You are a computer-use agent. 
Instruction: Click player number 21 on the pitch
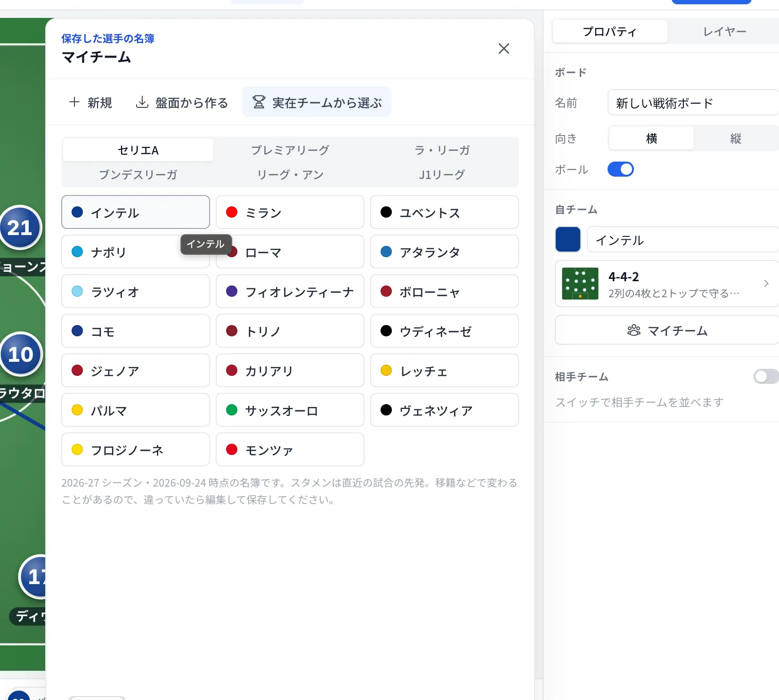[20, 228]
